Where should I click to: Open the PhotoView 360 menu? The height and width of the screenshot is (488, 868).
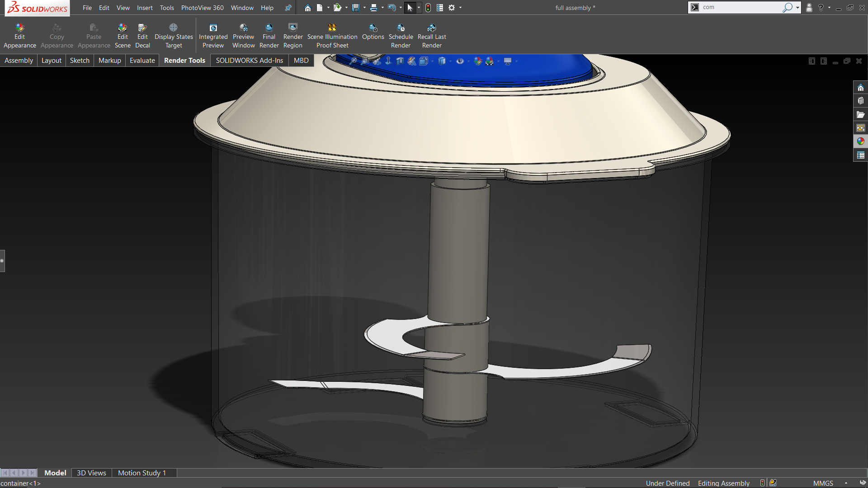click(202, 8)
